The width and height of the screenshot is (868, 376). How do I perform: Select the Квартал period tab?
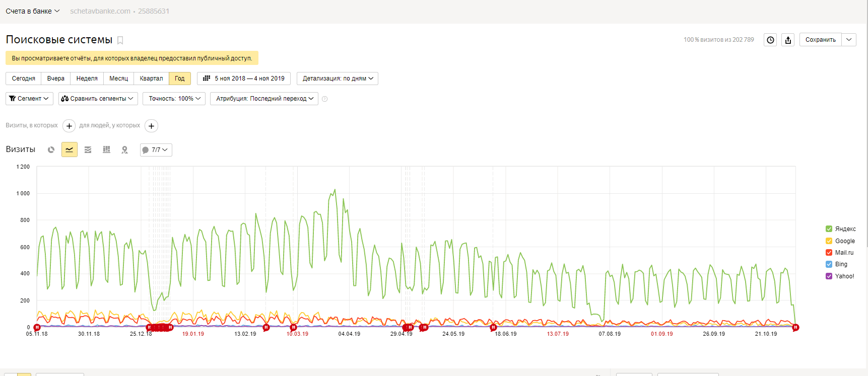[x=151, y=79]
